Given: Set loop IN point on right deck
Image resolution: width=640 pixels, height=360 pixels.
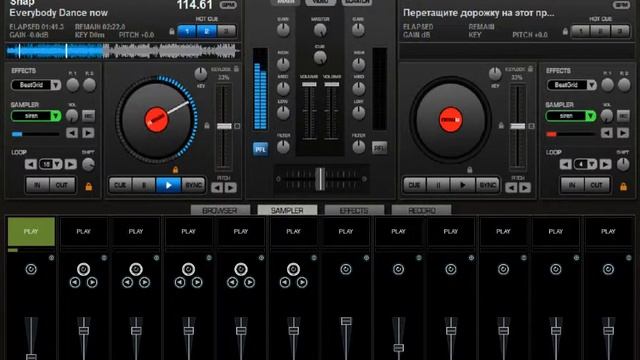Looking at the screenshot, I should (x=572, y=185).
